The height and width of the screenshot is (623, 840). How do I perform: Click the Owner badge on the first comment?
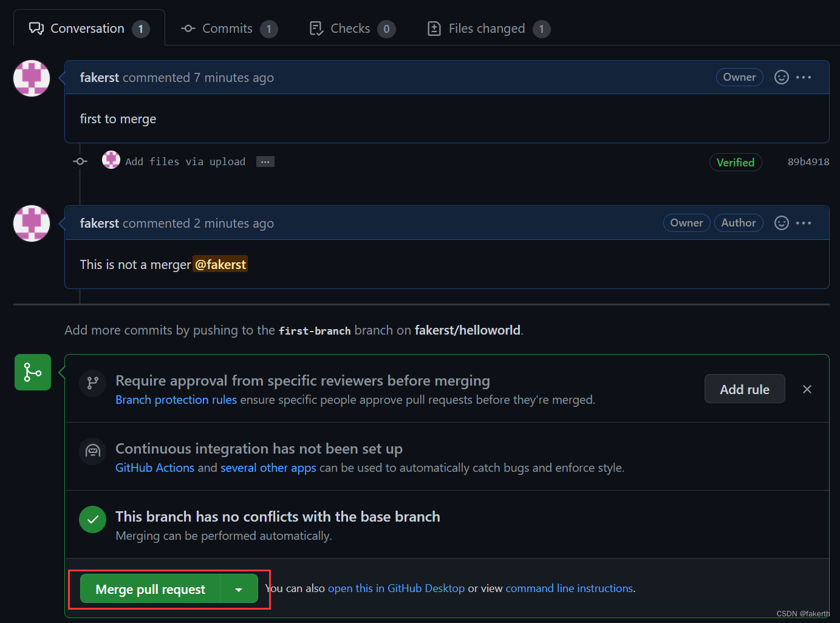pyautogui.click(x=739, y=77)
